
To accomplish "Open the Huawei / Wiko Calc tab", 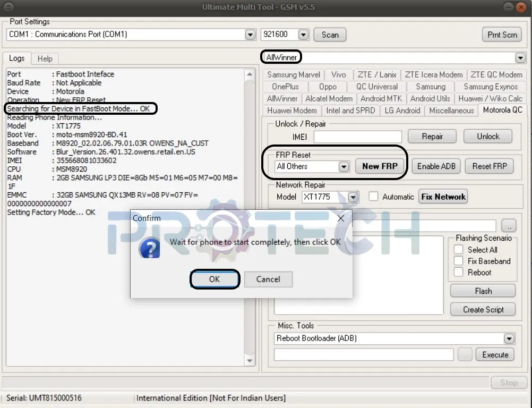I will click(x=490, y=98).
